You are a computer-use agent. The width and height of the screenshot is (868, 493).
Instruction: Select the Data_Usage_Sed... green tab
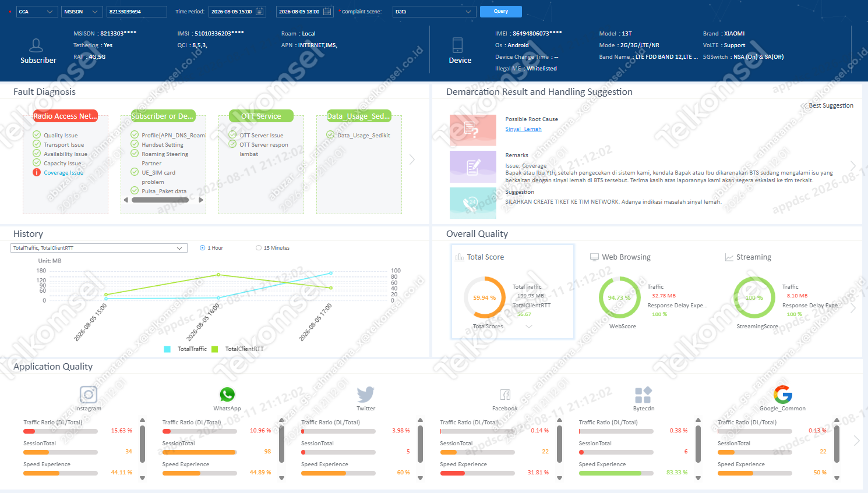tap(359, 116)
